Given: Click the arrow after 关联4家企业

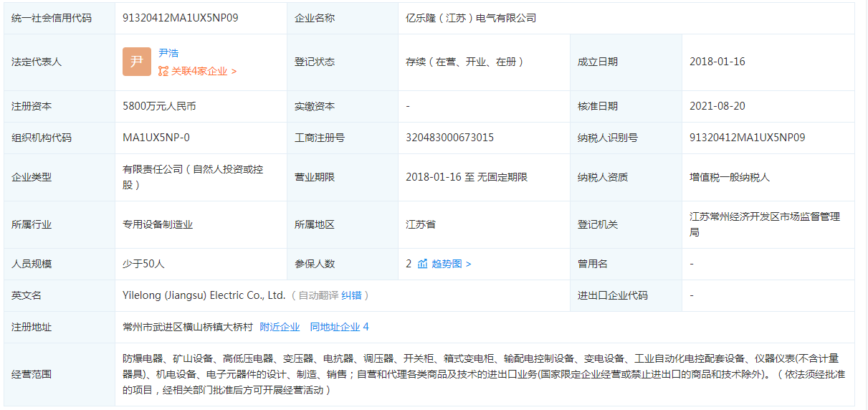Looking at the screenshot, I should 234,71.
